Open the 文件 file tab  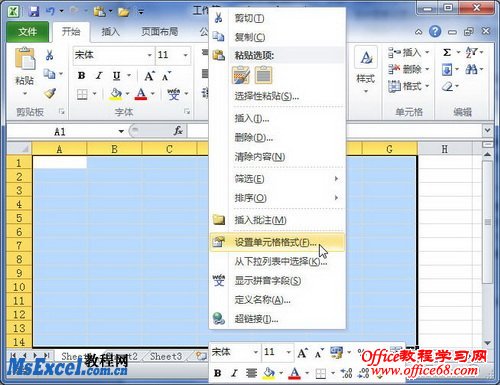click(x=28, y=32)
